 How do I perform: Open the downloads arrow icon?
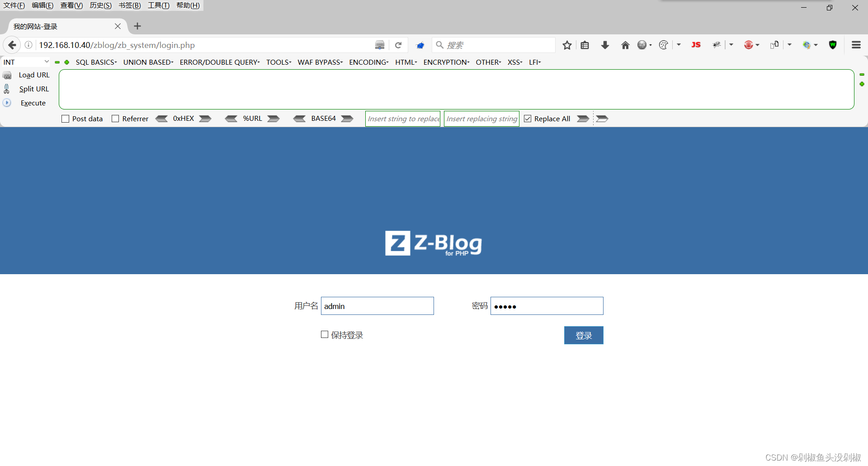605,45
